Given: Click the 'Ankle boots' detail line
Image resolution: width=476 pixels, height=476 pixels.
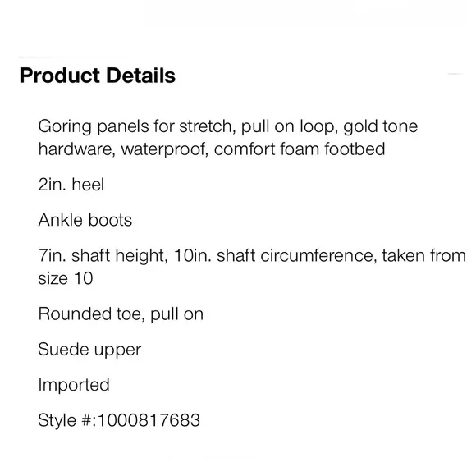Looking at the screenshot, I should 85,220.
